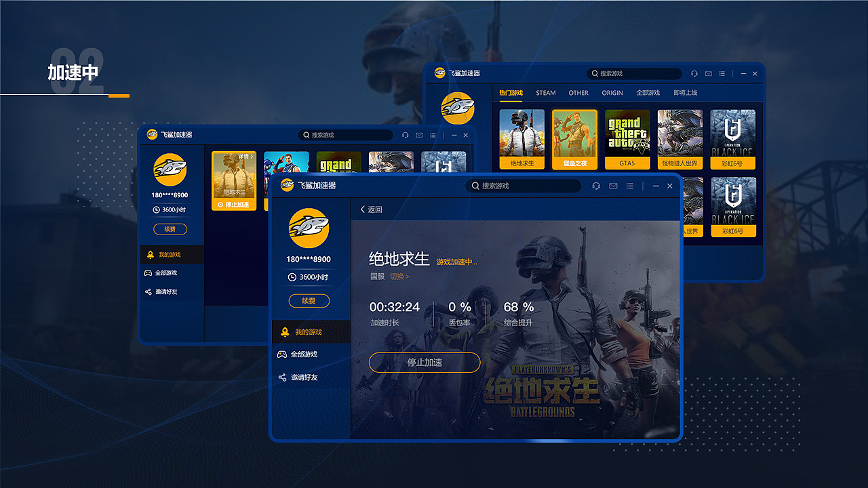The width and height of the screenshot is (868, 488).
Task: Select 我的游戏 in front window sidebar
Action: coord(311,332)
